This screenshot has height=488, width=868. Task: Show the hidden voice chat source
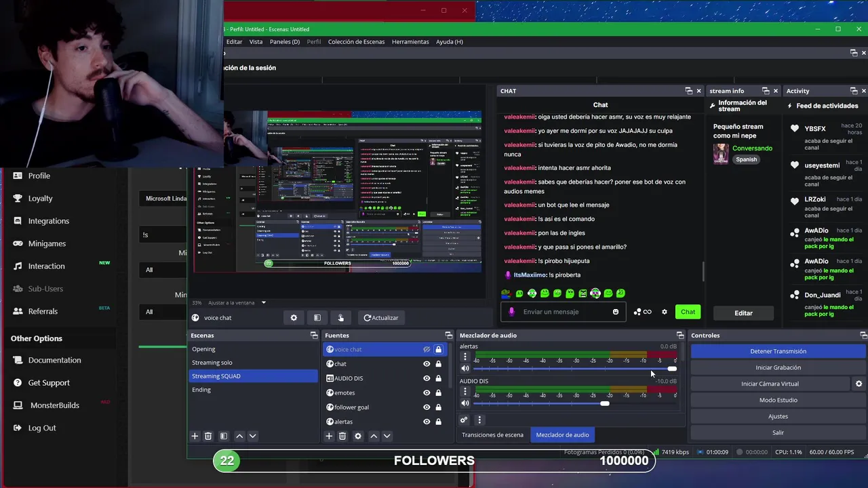click(x=427, y=350)
